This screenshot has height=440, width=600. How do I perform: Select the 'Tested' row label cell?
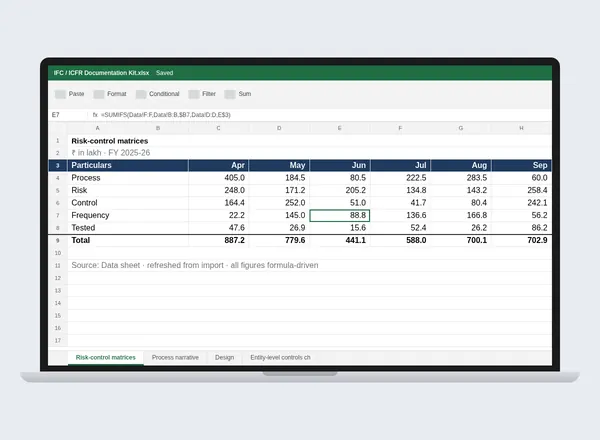[x=128, y=228]
